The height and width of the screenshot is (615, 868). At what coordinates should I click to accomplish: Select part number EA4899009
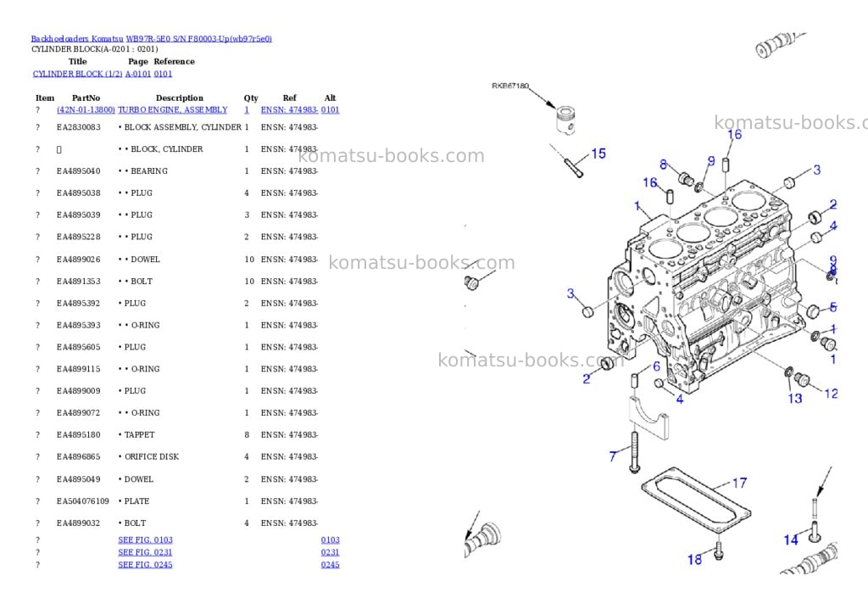point(79,390)
